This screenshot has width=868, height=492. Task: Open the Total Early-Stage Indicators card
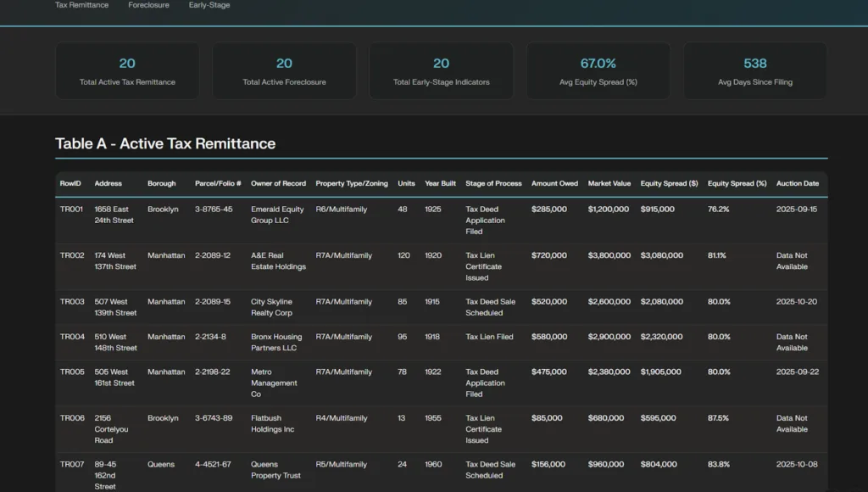coord(441,70)
